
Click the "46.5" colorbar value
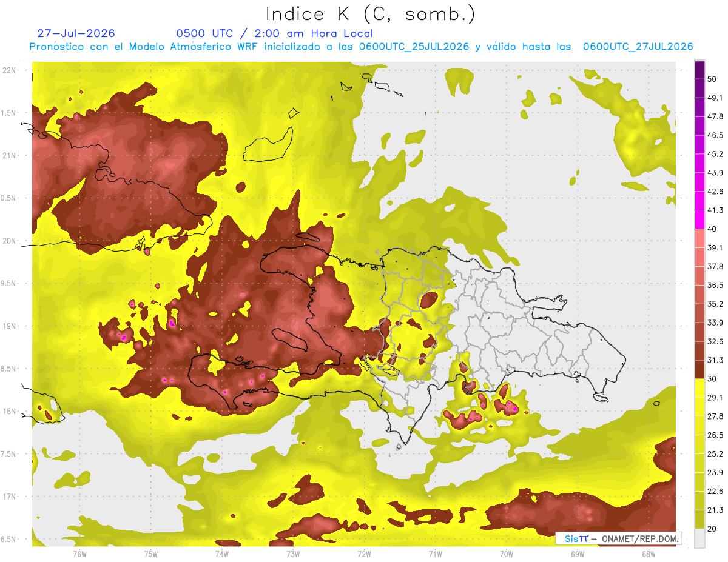coord(715,135)
